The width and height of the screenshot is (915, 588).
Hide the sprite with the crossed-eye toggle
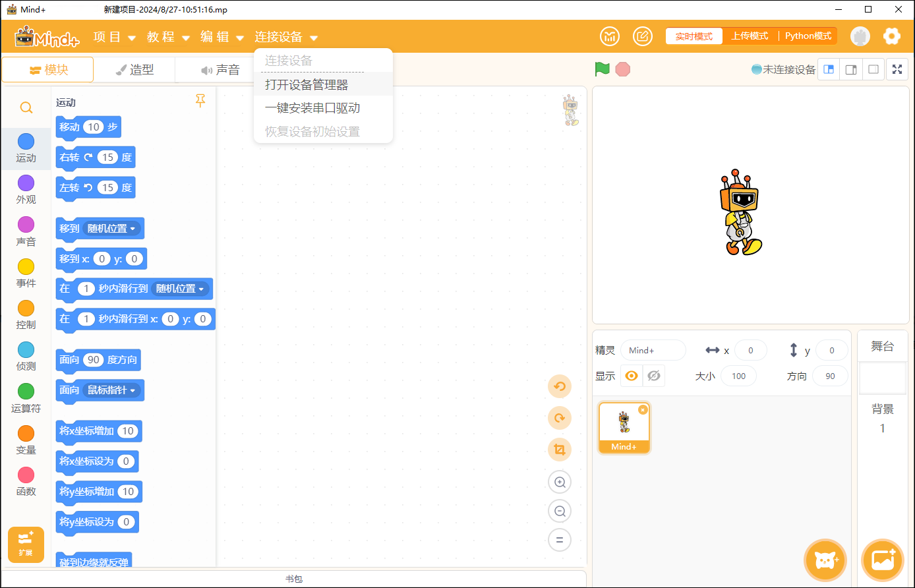click(x=653, y=375)
